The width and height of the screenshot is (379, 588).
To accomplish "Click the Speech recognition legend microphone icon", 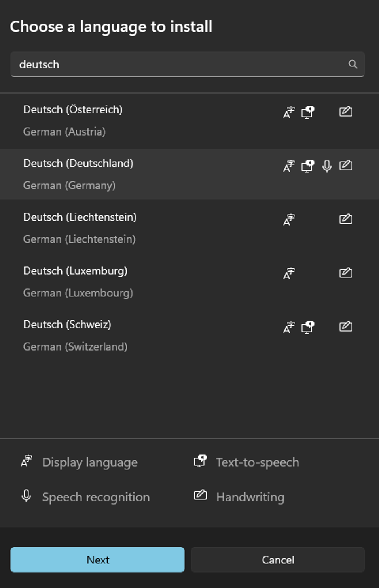I will point(27,496).
